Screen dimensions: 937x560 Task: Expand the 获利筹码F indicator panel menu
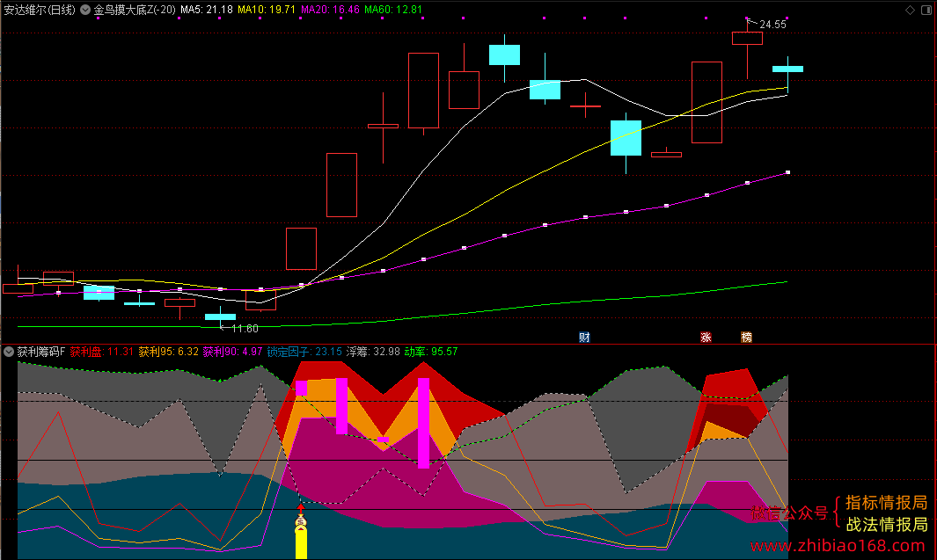9,352
